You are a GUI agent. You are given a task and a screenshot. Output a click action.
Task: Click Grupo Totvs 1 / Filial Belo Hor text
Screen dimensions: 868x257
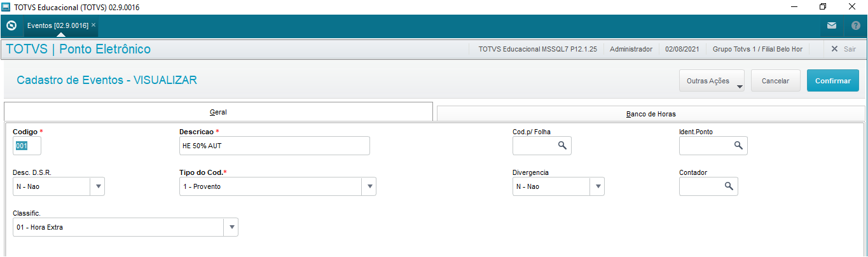[757, 49]
